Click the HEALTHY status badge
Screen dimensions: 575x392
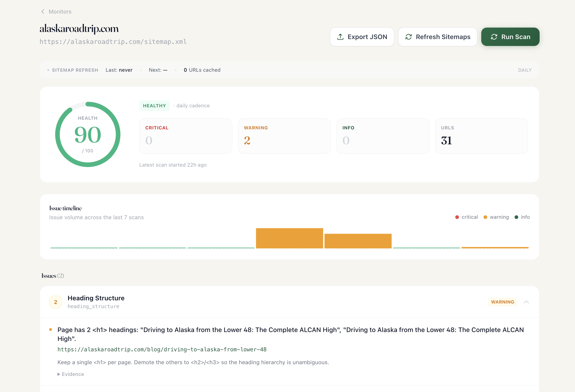pos(154,106)
